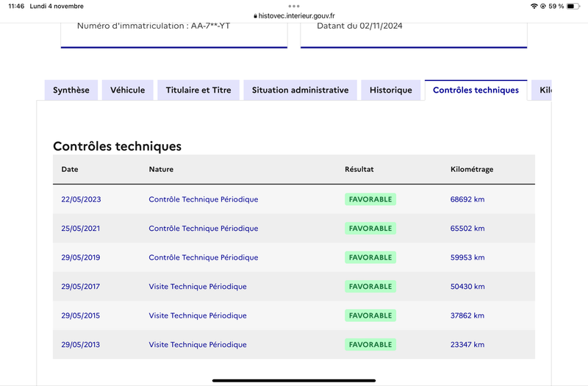588x386 pixels.
Task: Click the FAVORABLE badge for 22/05/2023
Action: (370, 199)
